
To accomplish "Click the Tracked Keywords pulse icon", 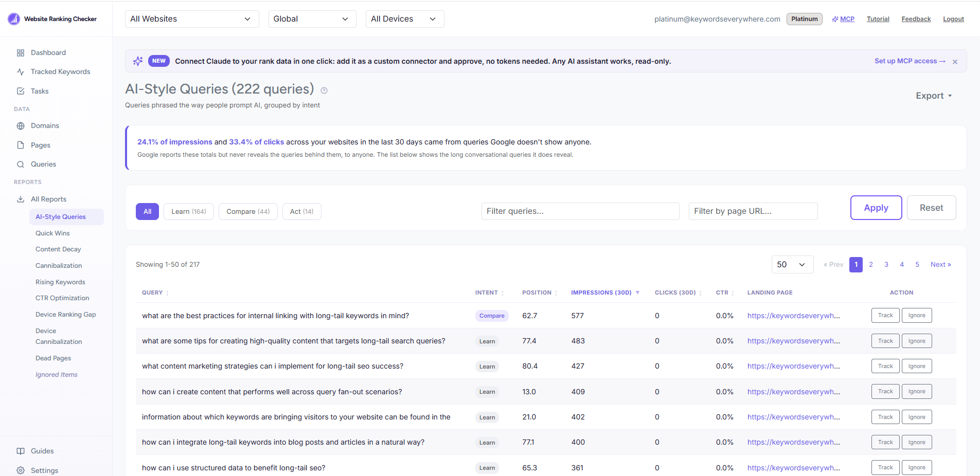I will click(21, 72).
